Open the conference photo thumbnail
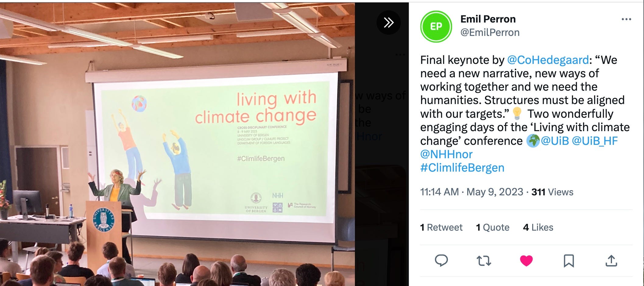Viewport: 644px width, 286px height. point(177,143)
